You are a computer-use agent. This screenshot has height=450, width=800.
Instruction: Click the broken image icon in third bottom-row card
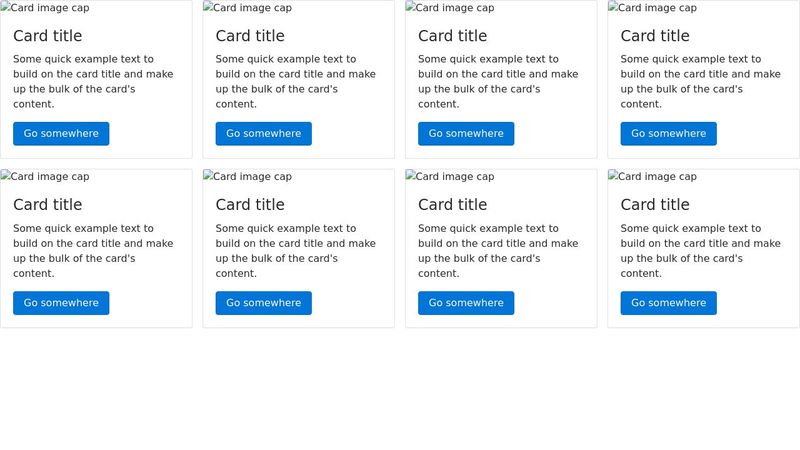point(410,176)
